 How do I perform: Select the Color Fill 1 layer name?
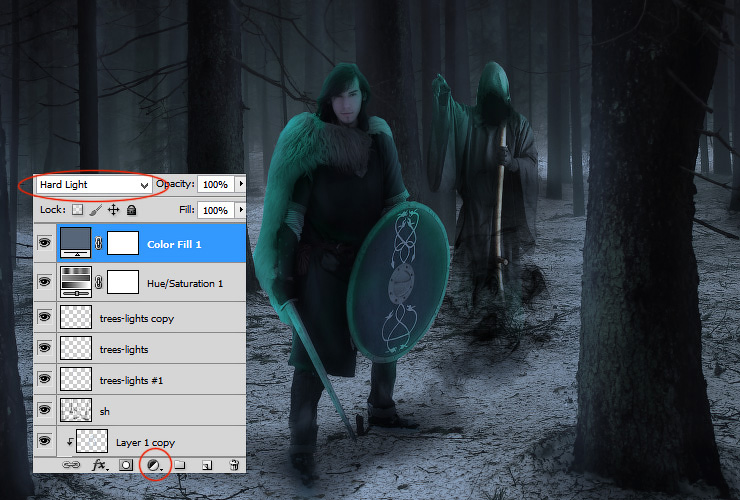point(174,245)
